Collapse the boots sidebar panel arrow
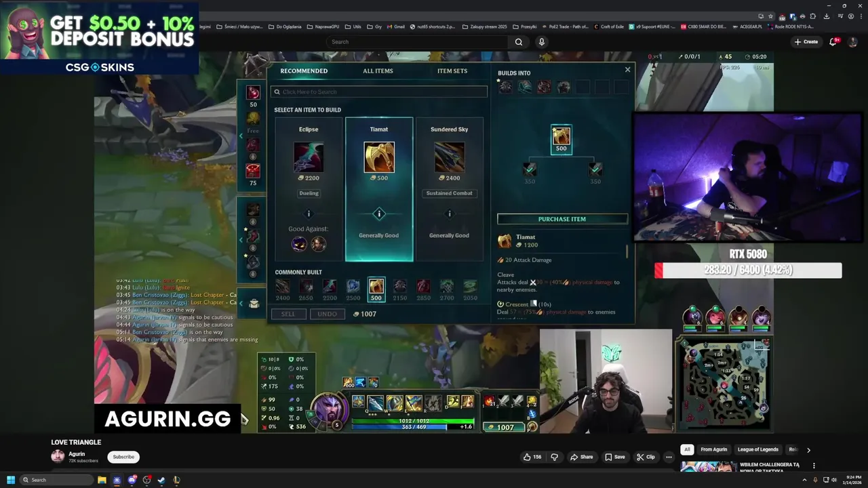Image resolution: width=868 pixels, height=488 pixels. pos(241,239)
